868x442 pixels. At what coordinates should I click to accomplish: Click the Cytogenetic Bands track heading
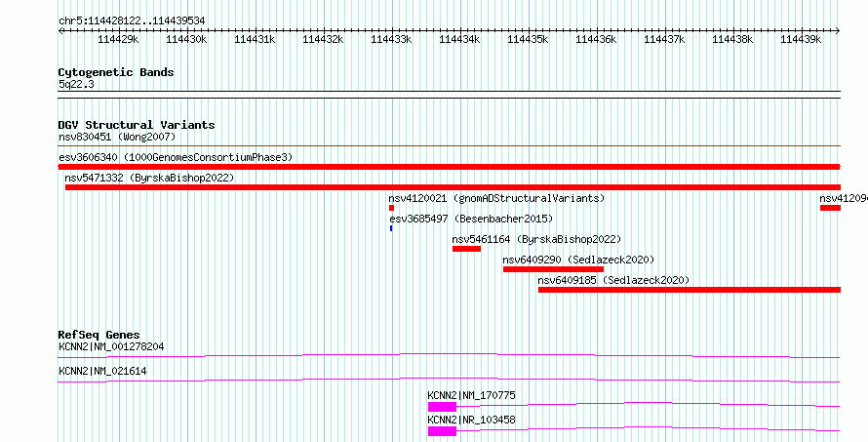coord(116,72)
